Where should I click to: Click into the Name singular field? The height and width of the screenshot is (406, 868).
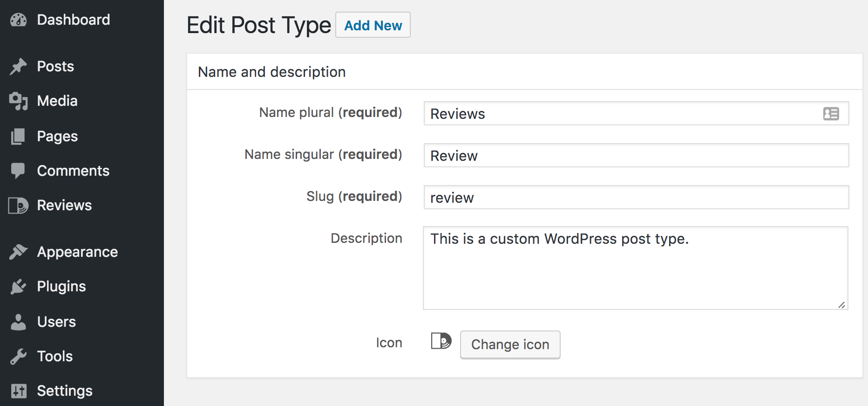tap(636, 156)
